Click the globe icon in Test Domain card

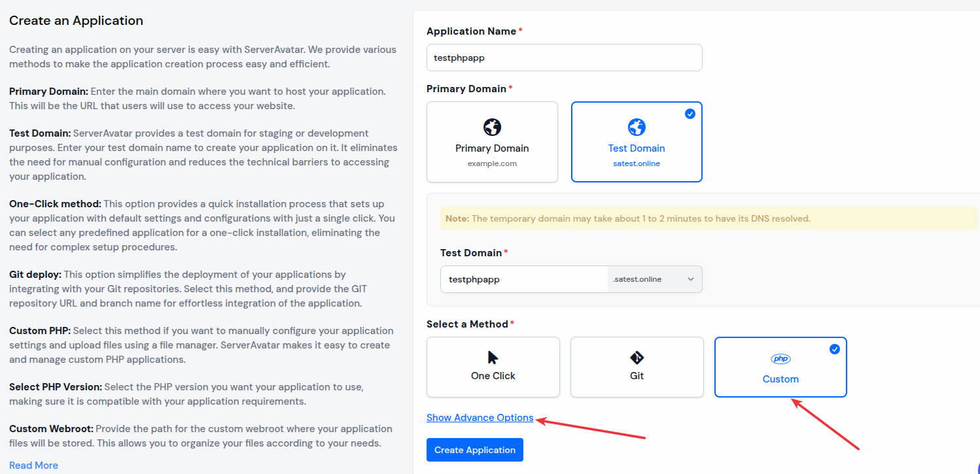(637, 127)
